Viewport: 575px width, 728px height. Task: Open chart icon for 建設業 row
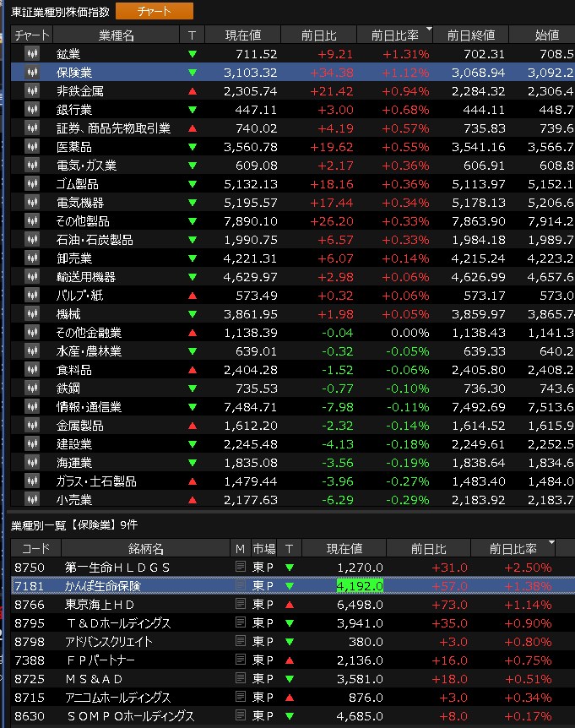point(32,444)
